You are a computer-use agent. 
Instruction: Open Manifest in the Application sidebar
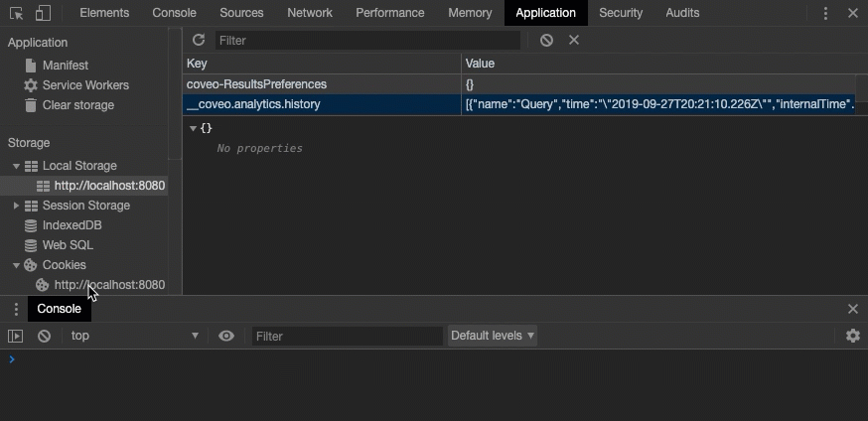(x=66, y=66)
